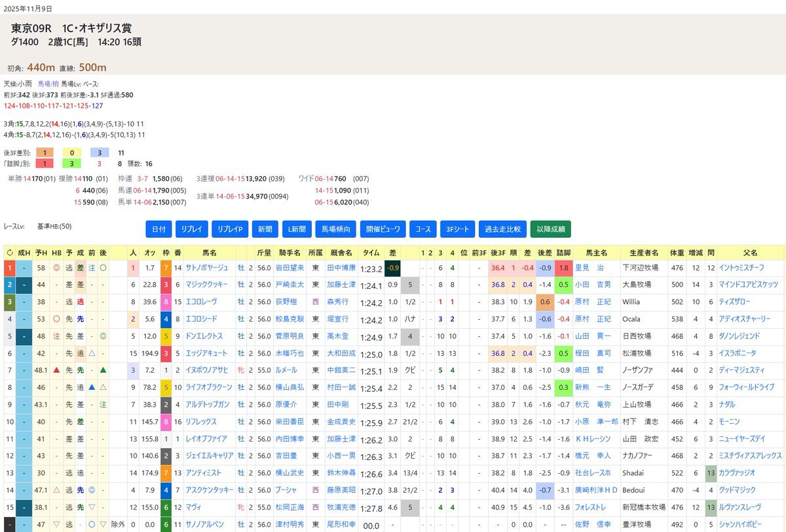786x532 pixels.
Task: View 以降成績 green button results
Action: point(550,229)
